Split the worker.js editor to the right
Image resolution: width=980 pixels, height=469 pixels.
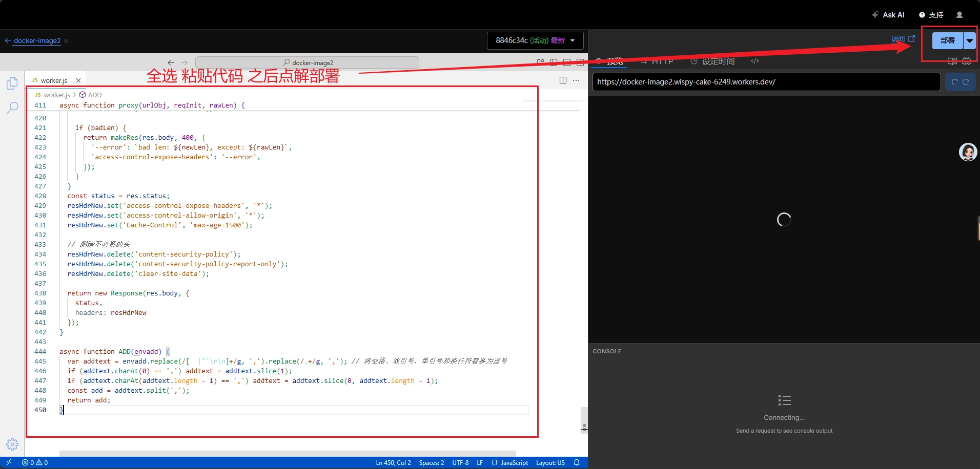point(563,80)
